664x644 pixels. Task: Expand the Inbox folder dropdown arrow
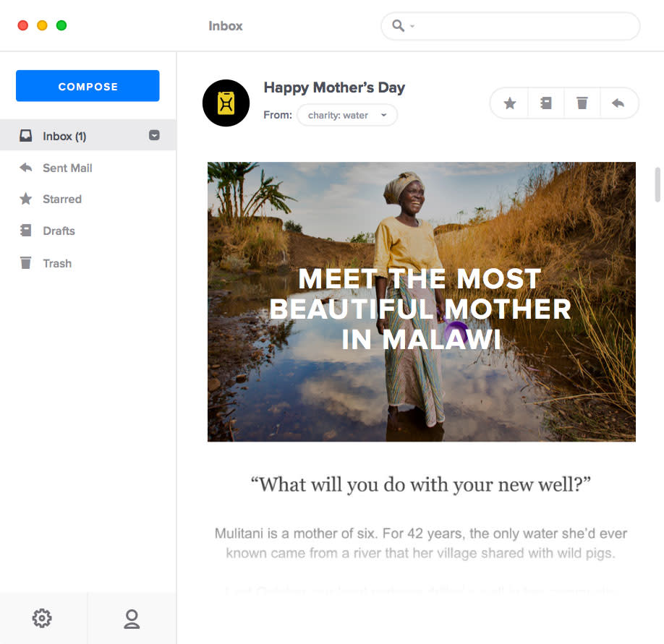click(x=154, y=135)
